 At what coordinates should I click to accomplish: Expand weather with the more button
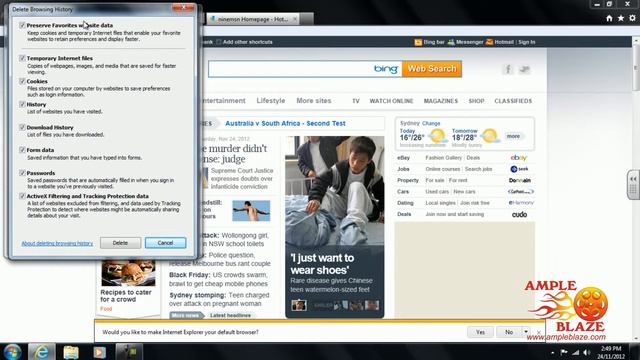[513, 136]
